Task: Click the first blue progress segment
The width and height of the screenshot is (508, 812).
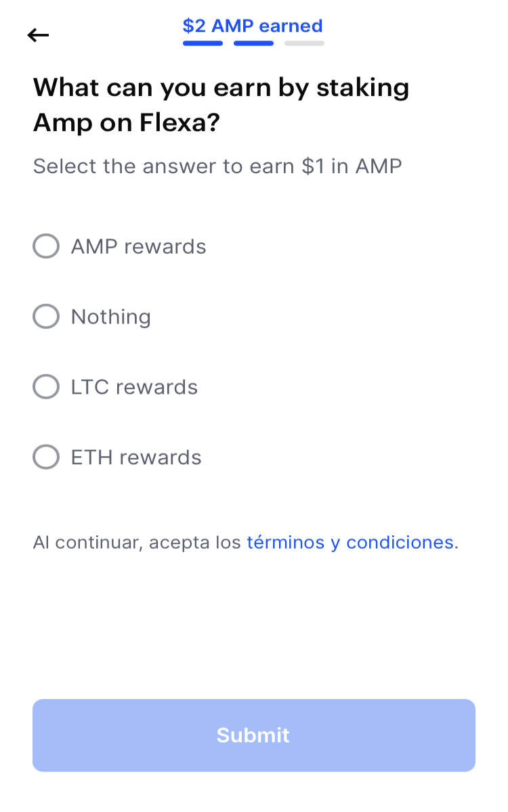Action: [203, 43]
